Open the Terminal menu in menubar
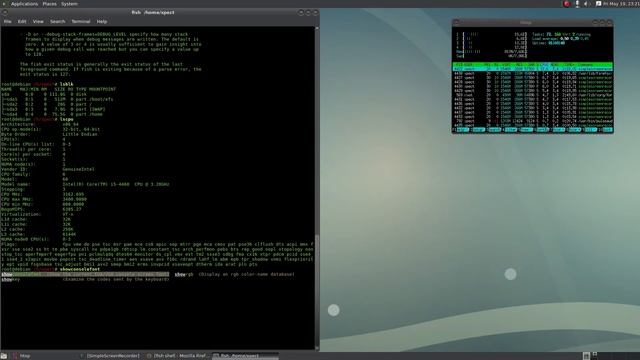 tap(81, 21)
